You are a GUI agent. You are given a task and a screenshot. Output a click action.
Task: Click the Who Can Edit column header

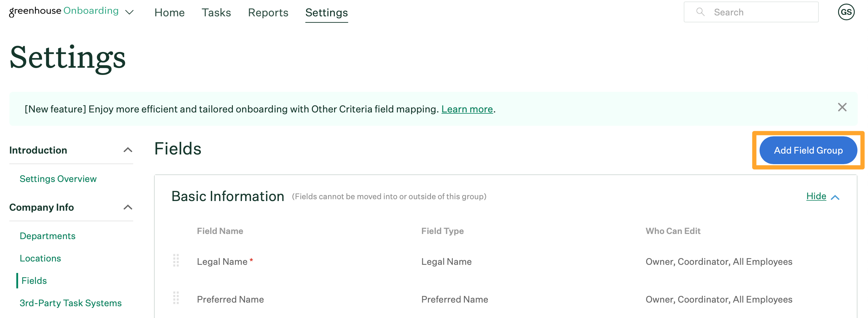coord(673,231)
